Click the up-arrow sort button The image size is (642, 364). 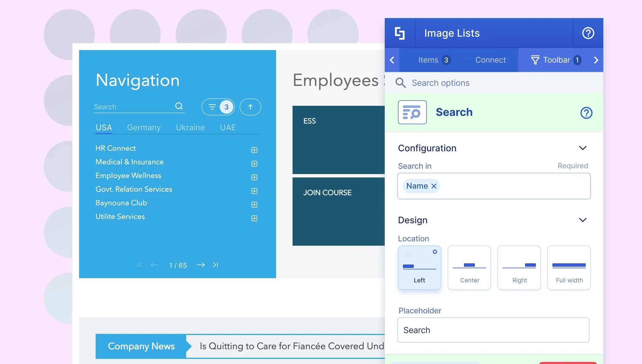250,107
